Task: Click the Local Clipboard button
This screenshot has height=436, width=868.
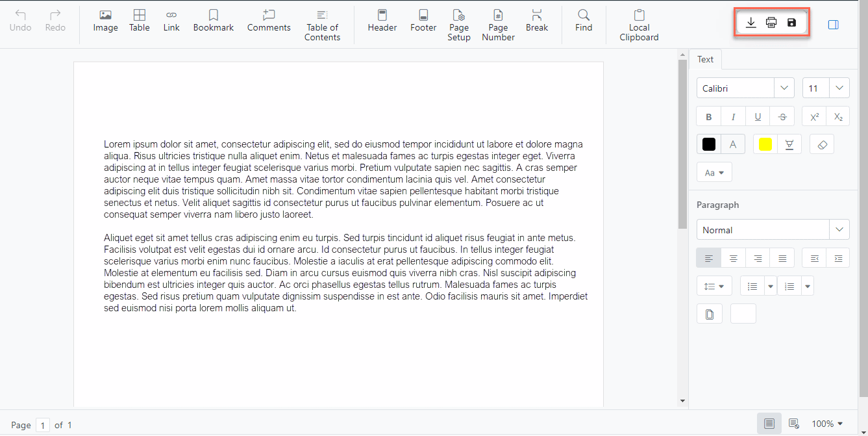Action: click(x=639, y=26)
